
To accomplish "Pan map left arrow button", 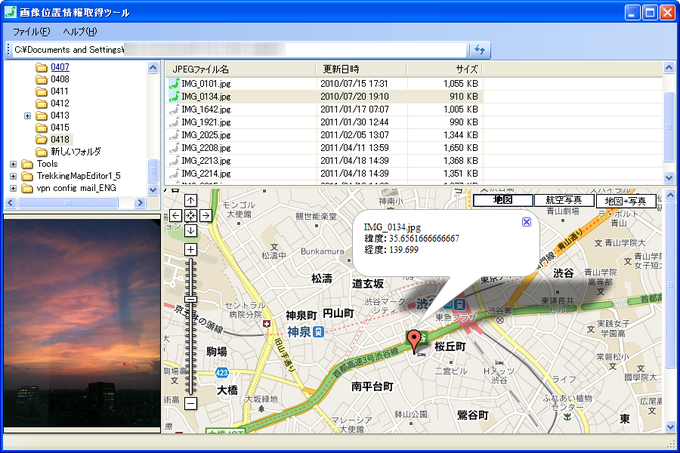I will point(175,215).
